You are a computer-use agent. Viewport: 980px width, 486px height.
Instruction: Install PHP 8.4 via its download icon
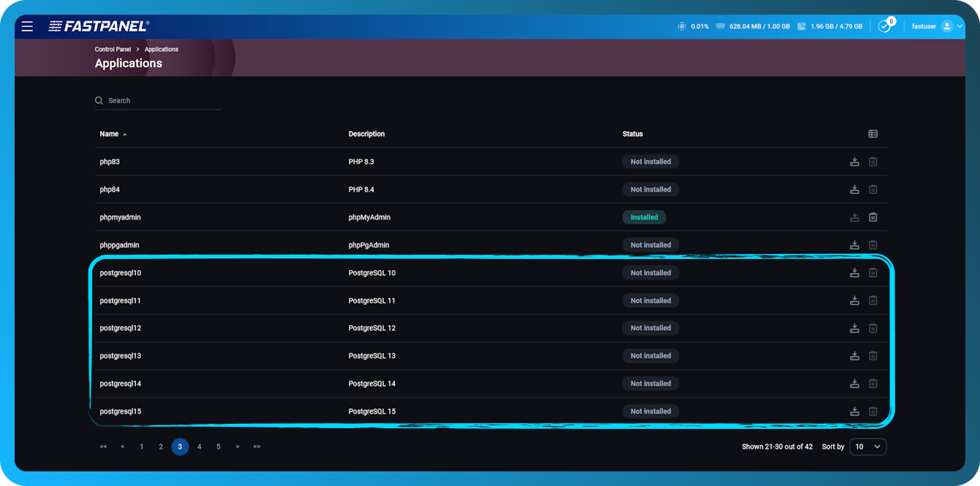pos(854,189)
